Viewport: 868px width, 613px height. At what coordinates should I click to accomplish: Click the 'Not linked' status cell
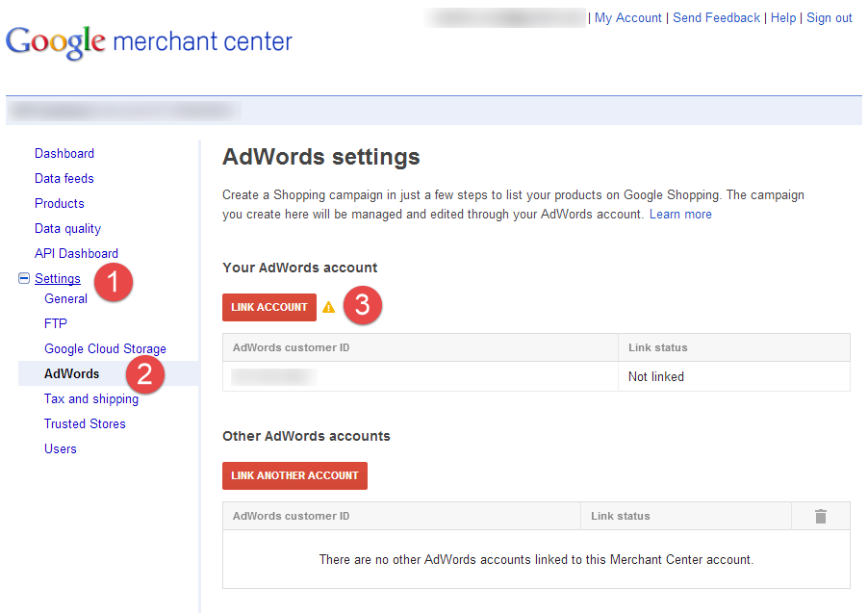tap(734, 376)
